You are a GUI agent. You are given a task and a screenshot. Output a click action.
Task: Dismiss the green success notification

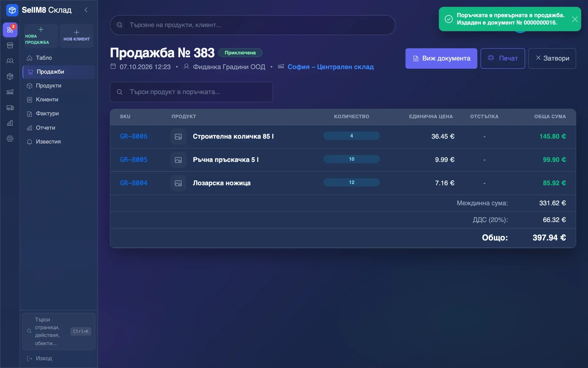pyautogui.click(x=575, y=19)
